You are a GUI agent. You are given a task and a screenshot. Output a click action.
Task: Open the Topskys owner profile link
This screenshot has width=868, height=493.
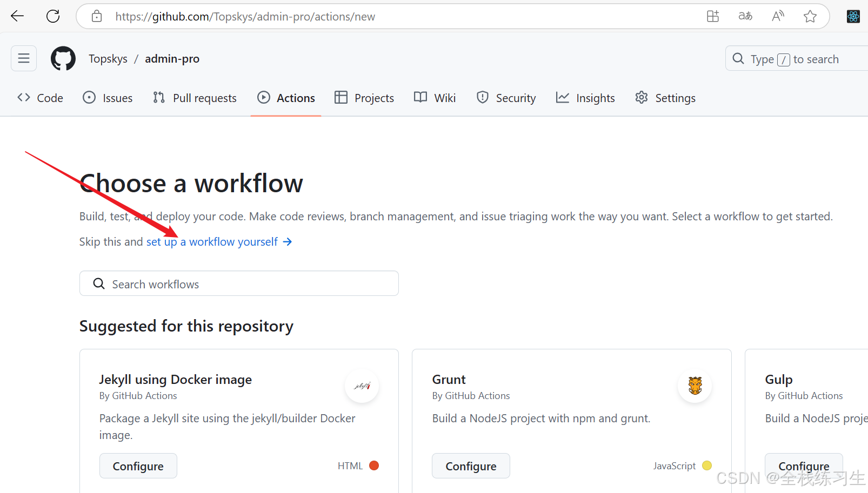(x=108, y=58)
